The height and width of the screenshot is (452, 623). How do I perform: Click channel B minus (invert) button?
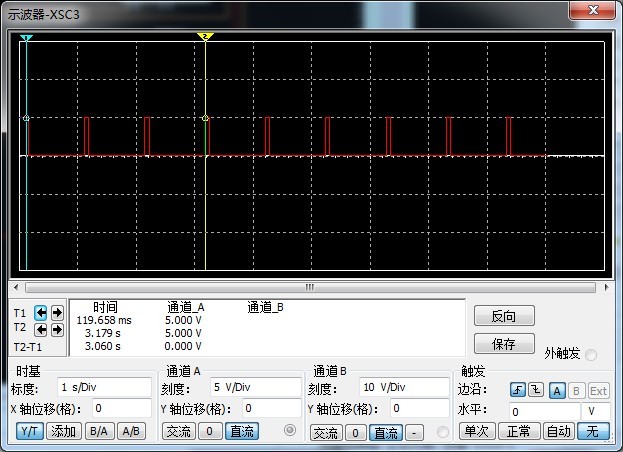pyautogui.click(x=414, y=433)
